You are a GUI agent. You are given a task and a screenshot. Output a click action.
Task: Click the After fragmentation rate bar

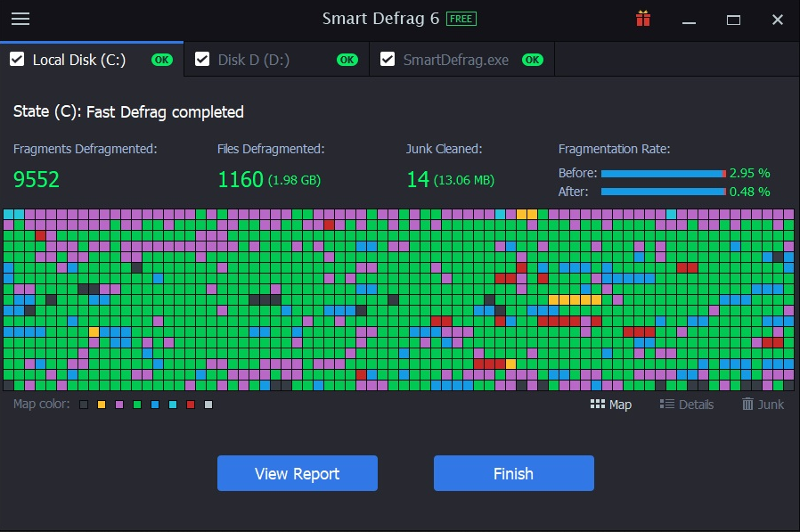tap(664, 192)
